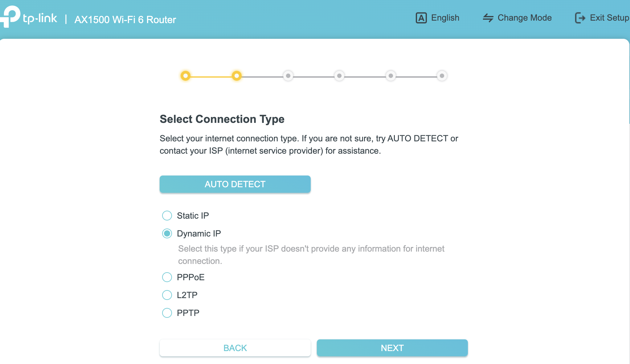Choose the L2TP connection type
Viewport: 630px width, 364px height.
tap(167, 295)
